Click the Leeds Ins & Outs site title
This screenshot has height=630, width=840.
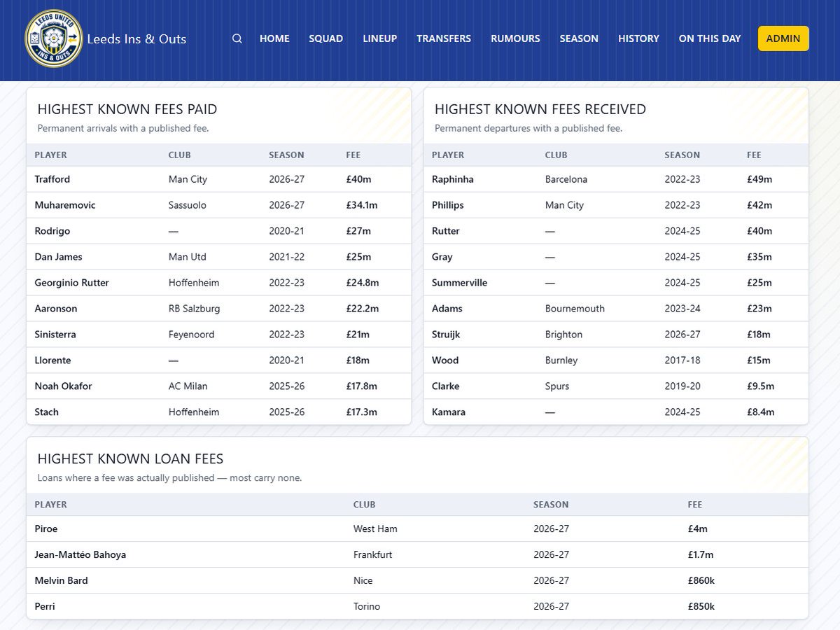pos(136,39)
